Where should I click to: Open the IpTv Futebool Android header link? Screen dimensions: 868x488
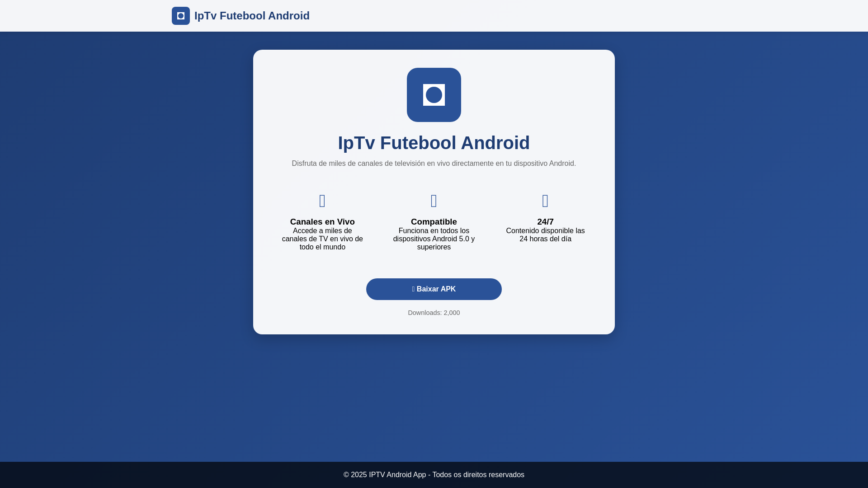click(252, 16)
